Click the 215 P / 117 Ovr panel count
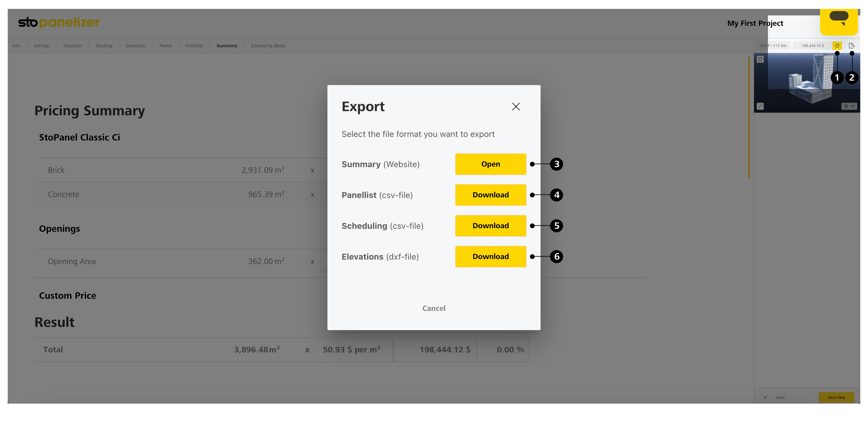The width and height of the screenshot is (868, 422). [773, 46]
